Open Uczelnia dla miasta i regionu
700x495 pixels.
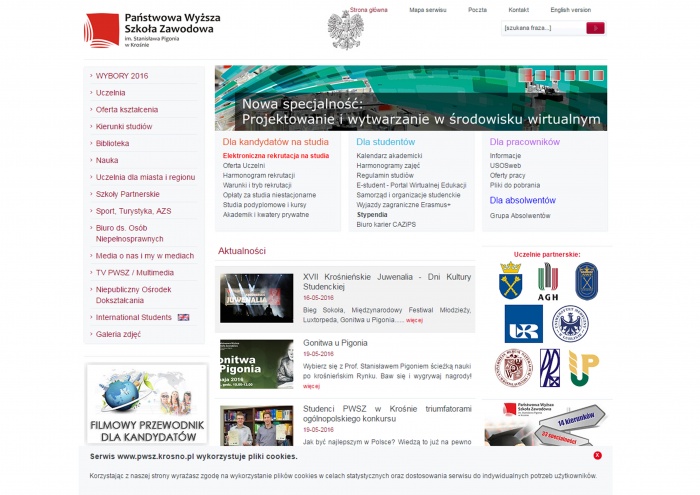coord(145,177)
